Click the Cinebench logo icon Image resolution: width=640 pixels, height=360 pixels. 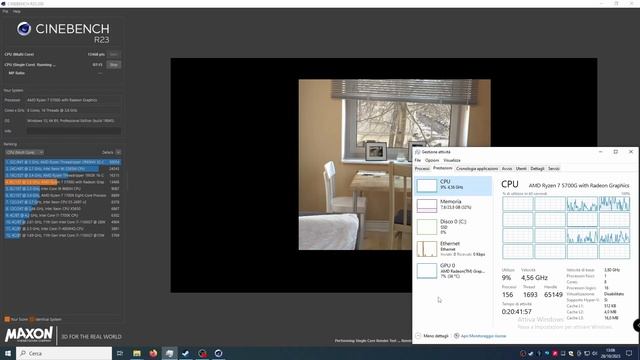24,29
